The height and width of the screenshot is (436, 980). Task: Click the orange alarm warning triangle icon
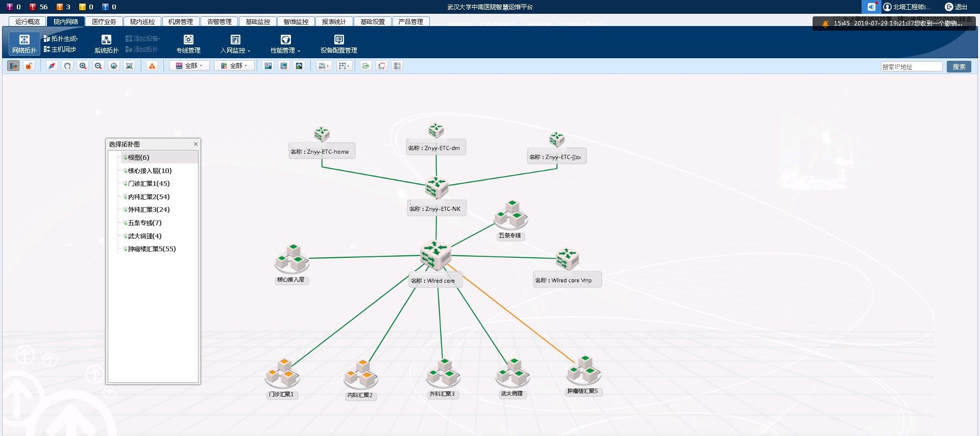point(152,66)
